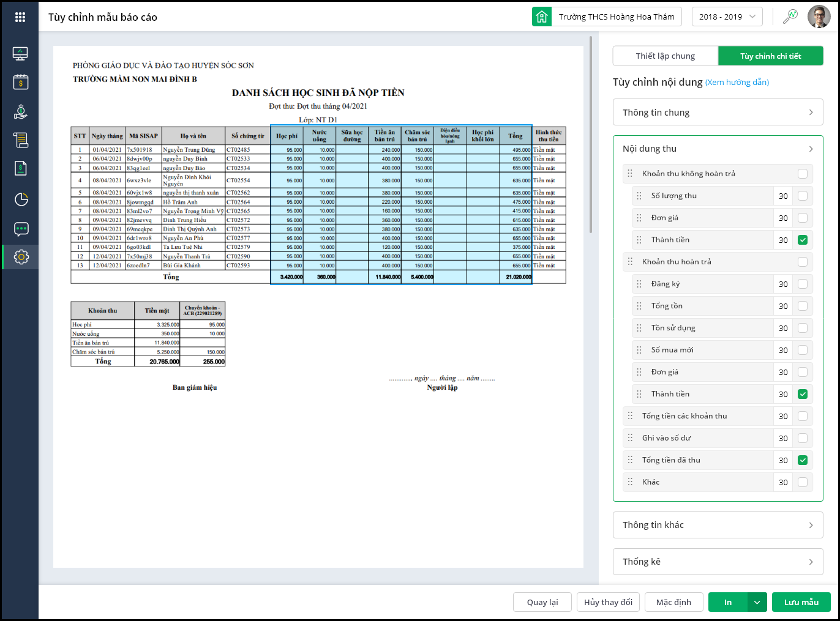Open the Xem hướng dẫn link
This screenshot has height=621, width=840.
737,82
